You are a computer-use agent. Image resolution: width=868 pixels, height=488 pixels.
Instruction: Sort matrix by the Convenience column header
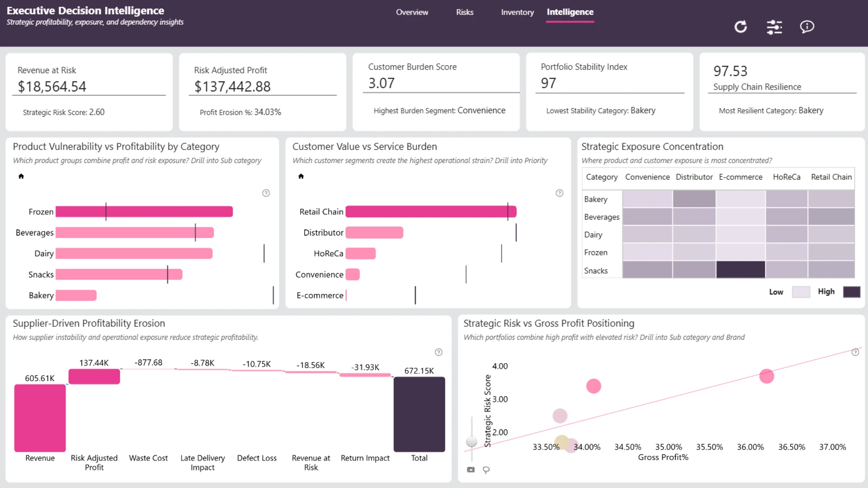[x=647, y=177]
